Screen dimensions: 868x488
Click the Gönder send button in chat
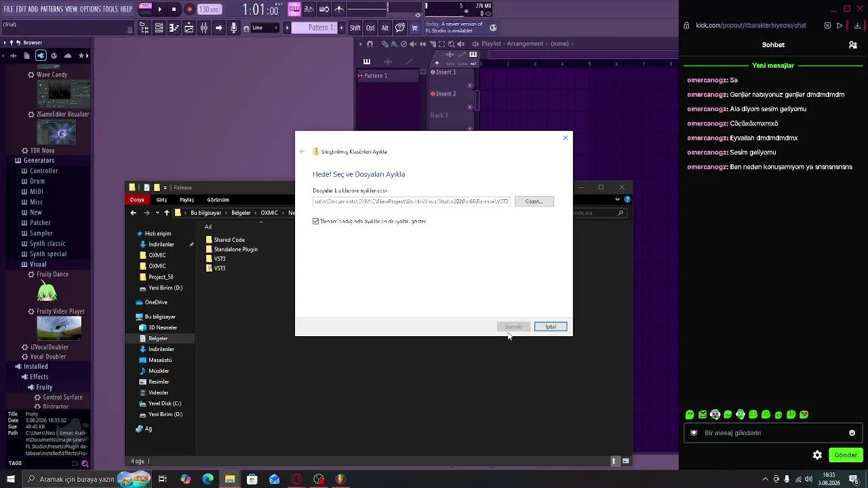pos(846,455)
